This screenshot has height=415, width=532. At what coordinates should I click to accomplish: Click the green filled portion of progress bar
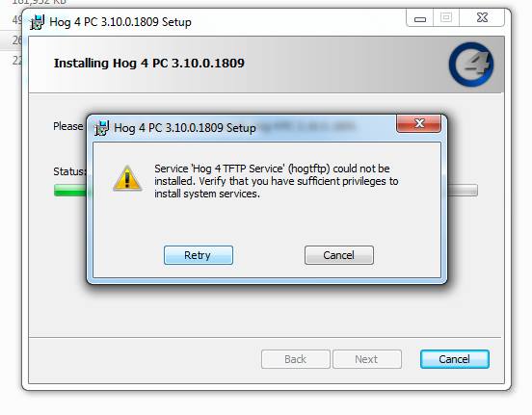coord(70,191)
